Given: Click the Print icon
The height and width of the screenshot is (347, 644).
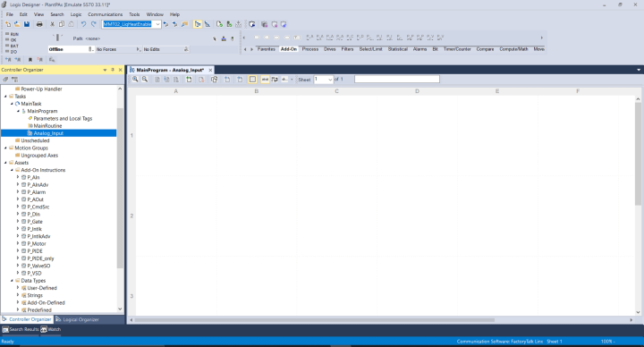Looking at the screenshot, I should [x=39, y=24].
